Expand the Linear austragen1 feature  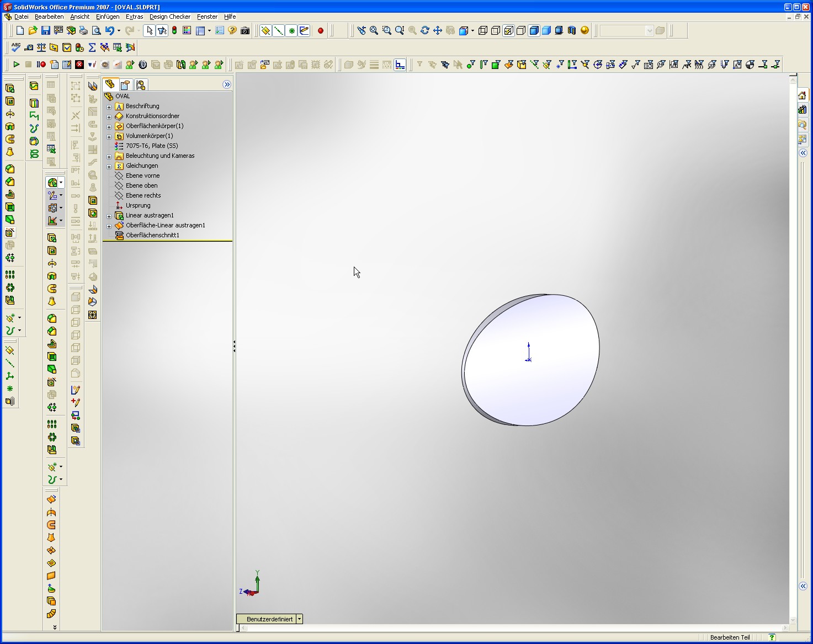pyautogui.click(x=109, y=216)
